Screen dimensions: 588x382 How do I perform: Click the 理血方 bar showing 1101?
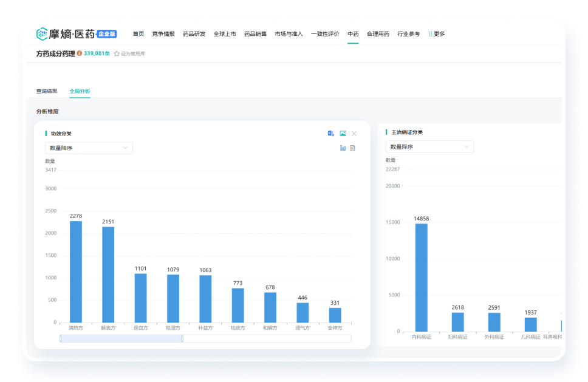141,298
